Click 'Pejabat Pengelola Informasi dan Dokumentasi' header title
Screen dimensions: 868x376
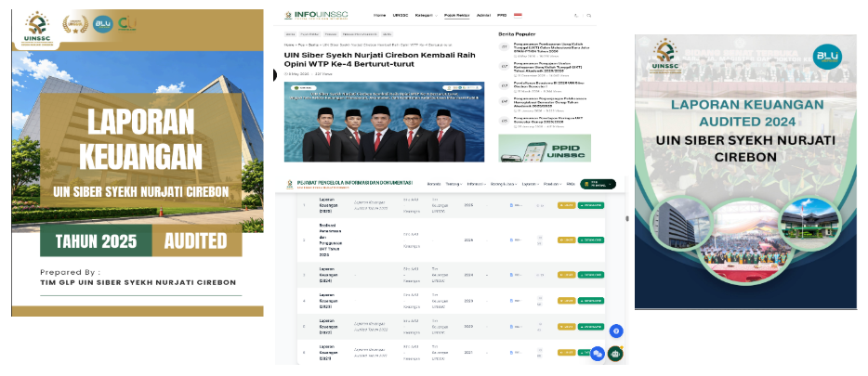click(x=355, y=183)
